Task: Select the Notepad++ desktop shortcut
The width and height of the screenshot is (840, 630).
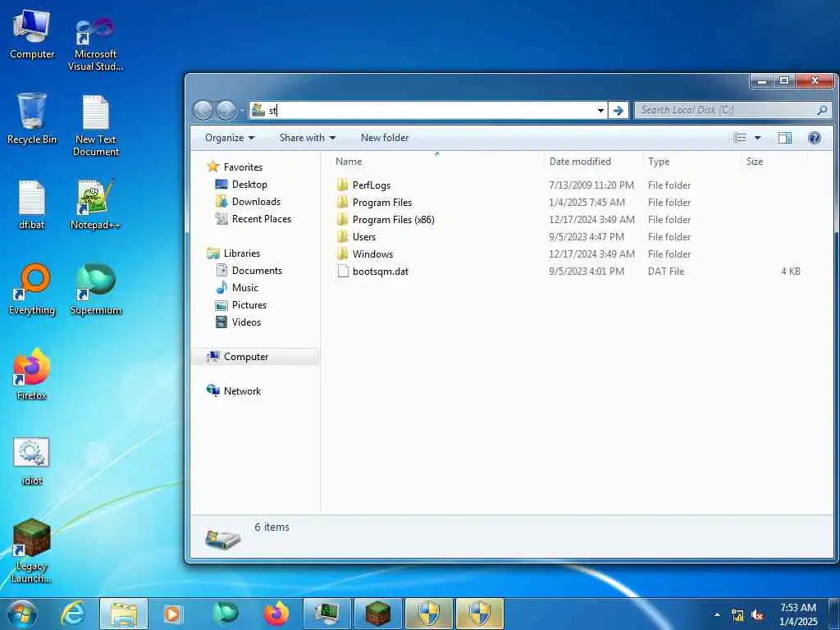Action: (x=95, y=204)
